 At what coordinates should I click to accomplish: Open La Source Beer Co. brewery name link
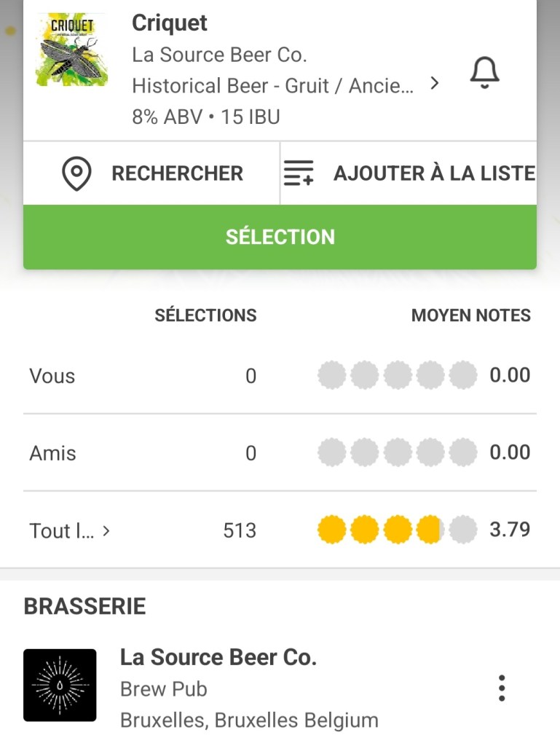[x=218, y=657]
